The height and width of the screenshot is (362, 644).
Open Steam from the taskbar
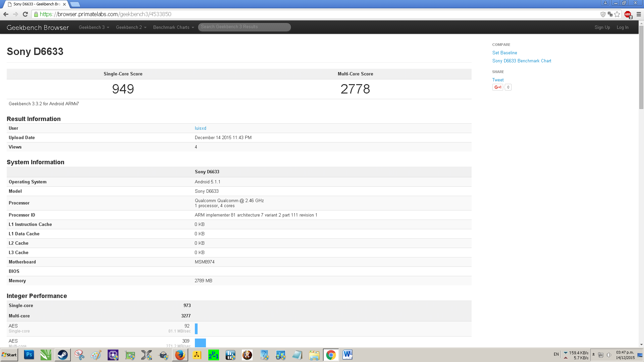62,355
